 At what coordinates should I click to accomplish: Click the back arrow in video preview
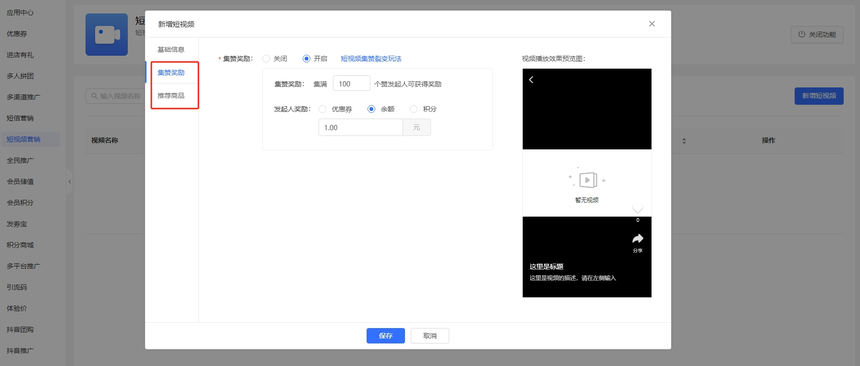click(531, 80)
